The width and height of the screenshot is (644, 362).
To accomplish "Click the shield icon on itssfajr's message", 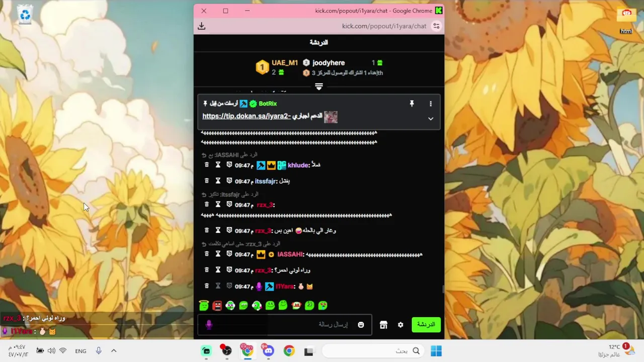I will 229,180.
